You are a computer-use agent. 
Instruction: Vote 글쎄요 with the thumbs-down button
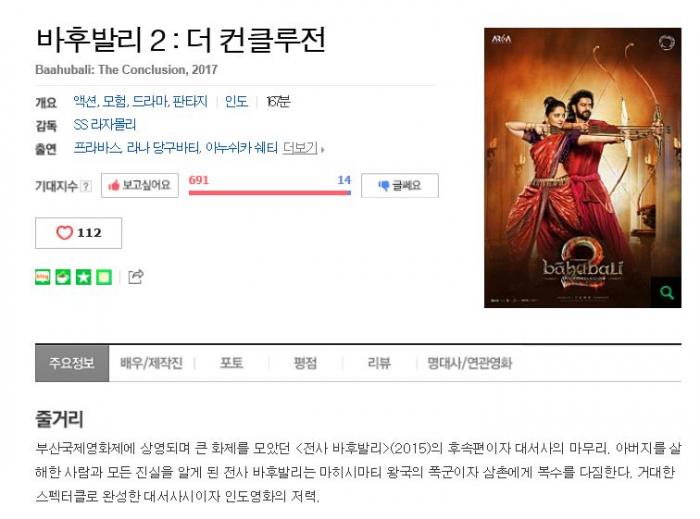coord(400,185)
